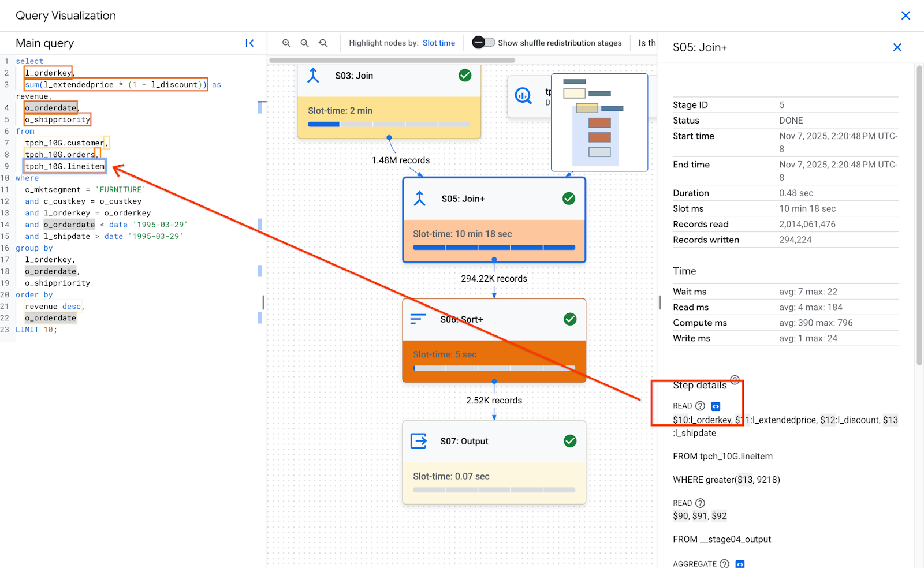Close the S05: Join+ details panel
Viewport: 924px width, 568px height.
(x=897, y=47)
